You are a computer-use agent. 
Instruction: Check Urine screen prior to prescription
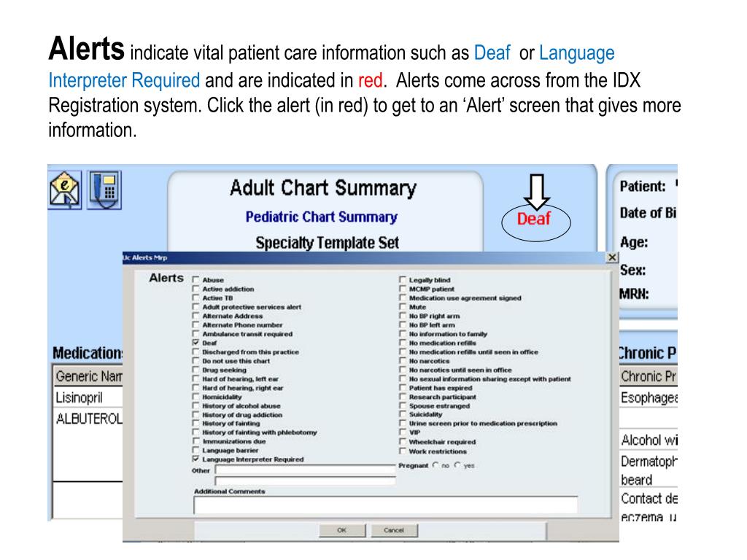pos(403,423)
